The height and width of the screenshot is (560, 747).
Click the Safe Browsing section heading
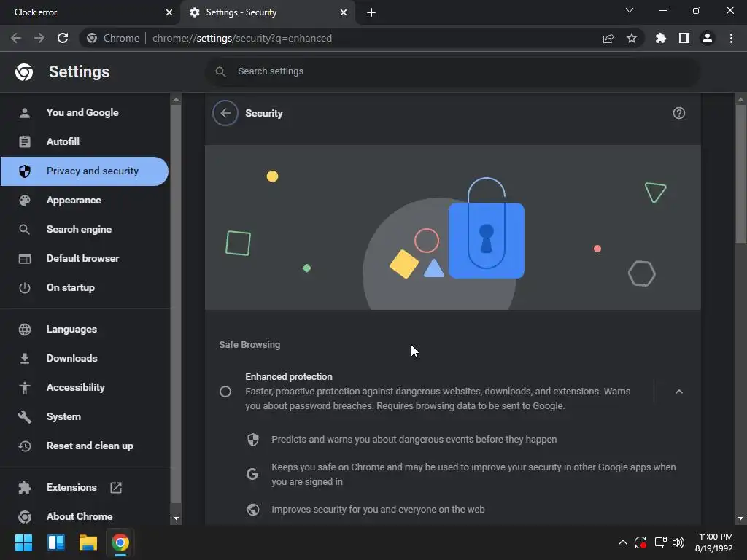[x=249, y=345]
